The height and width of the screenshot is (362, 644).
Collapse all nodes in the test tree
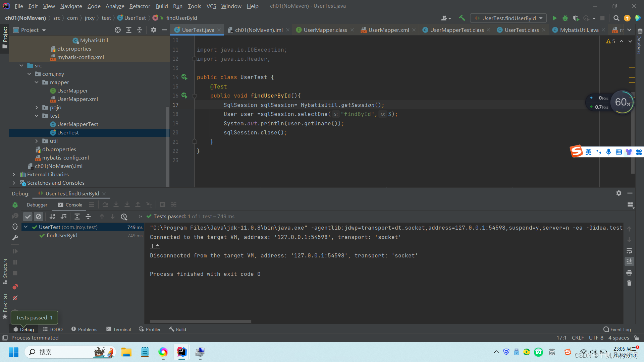click(89, 217)
